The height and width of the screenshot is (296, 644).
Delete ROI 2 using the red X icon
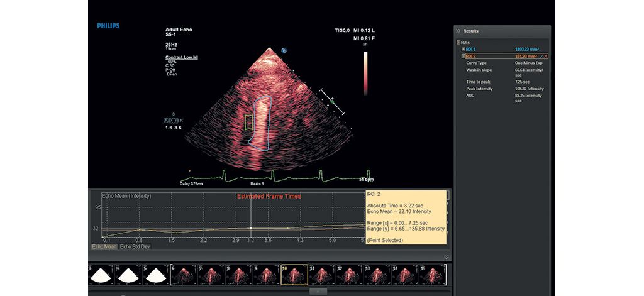(546, 56)
